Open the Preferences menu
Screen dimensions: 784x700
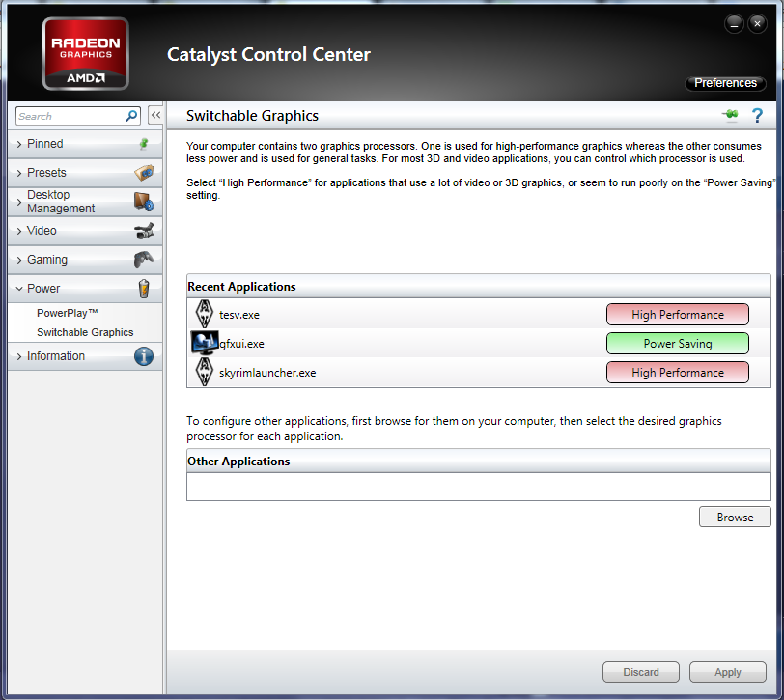click(725, 83)
